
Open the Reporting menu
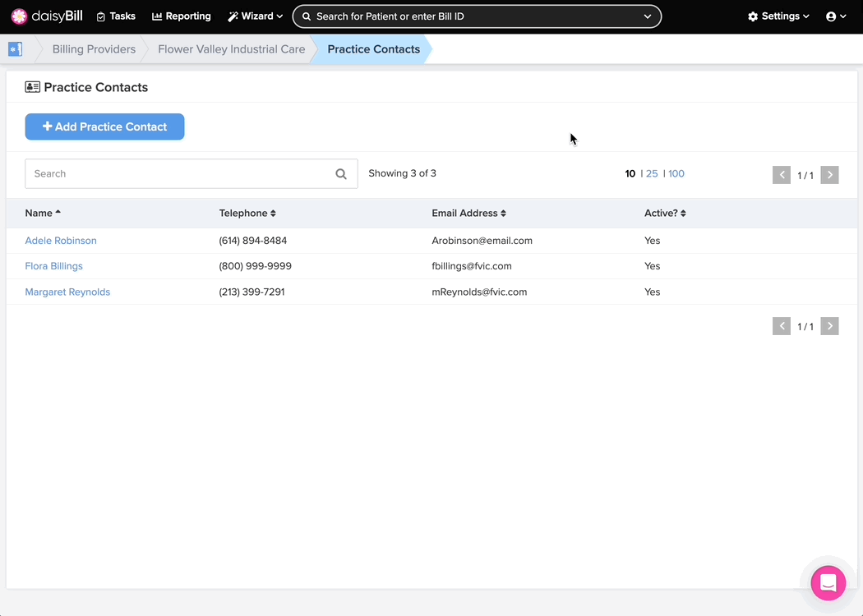pos(182,16)
